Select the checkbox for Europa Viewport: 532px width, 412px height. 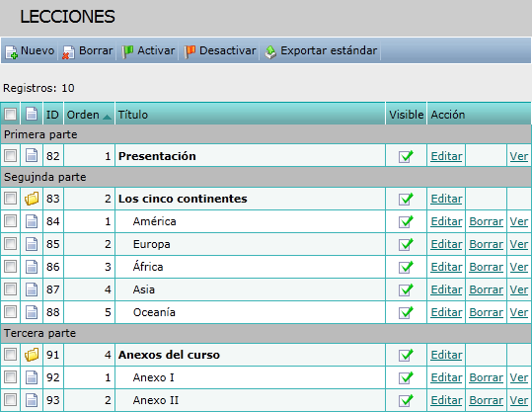(10, 244)
